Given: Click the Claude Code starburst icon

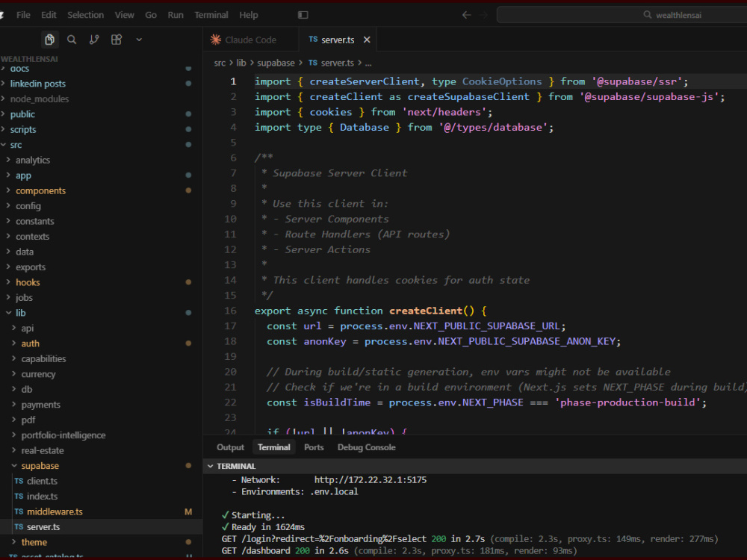Looking at the screenshot, I should tap(216, 40).
